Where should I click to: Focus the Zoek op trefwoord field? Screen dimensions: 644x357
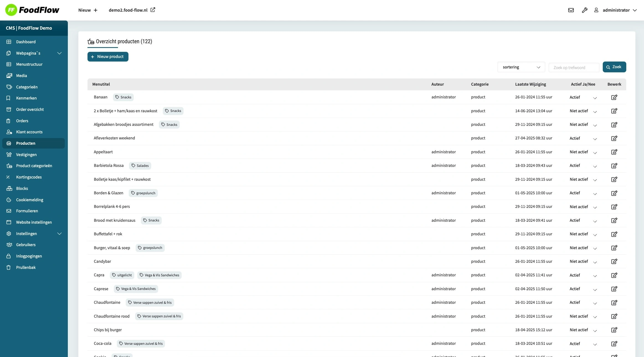click(x=574, y=68)
